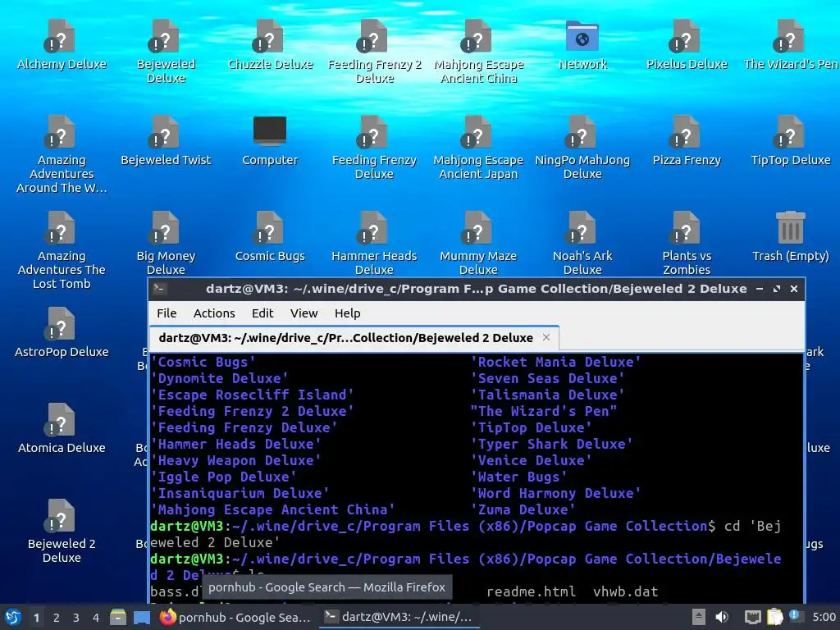Open the terminal Help menu

click(x=347, y=313)
